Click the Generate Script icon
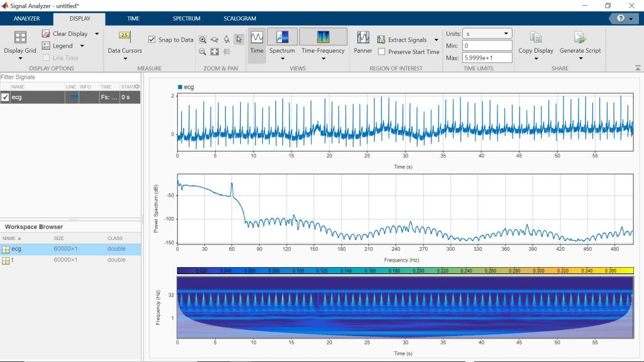This screenshot has height=362, width=644. click(580, 38)
